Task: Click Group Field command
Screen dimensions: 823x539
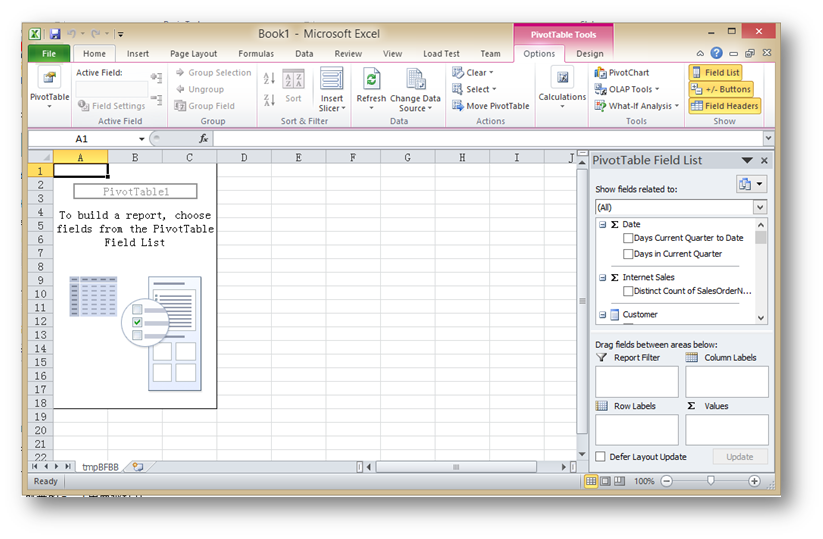Action: pyautogui.click(x=205, y=106)
